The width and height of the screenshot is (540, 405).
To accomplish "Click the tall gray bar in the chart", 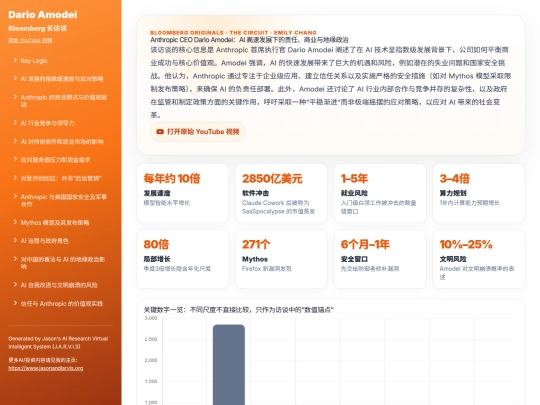I will pos(229,365).
